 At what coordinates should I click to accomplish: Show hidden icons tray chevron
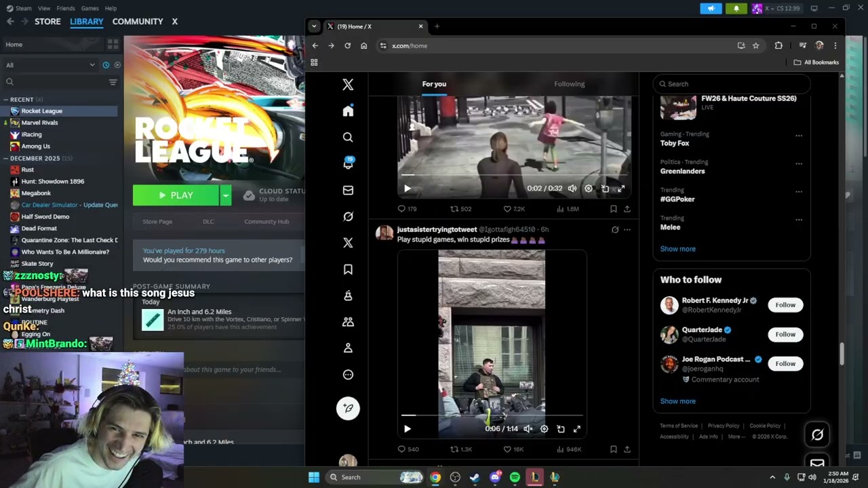772,477
